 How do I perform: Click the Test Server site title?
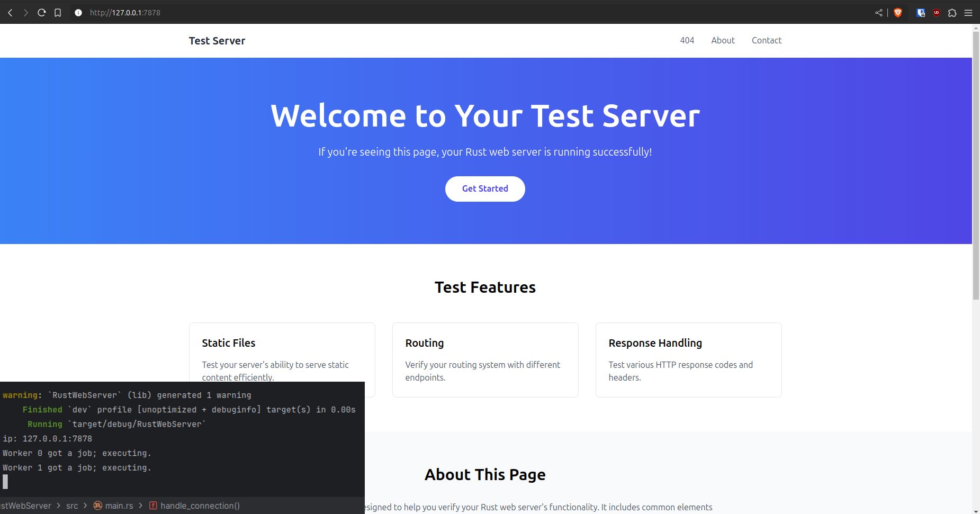(217, 41)
